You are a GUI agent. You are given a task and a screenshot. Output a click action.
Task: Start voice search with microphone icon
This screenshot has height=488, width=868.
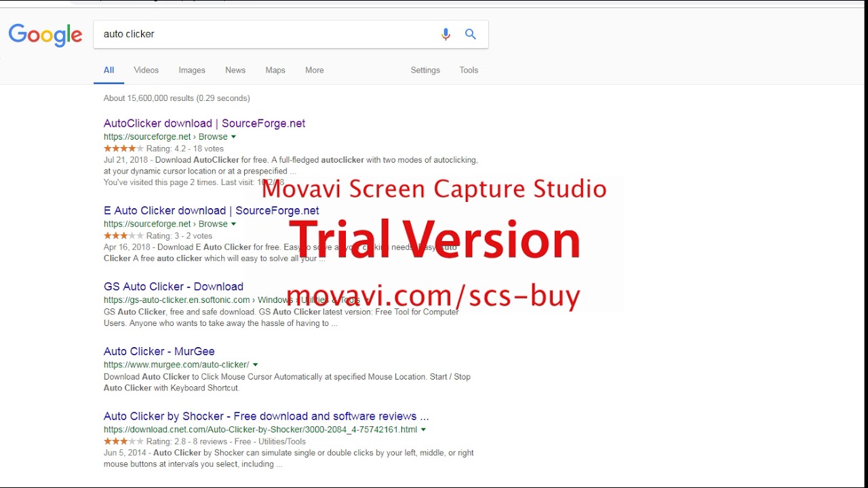[446, 34]
